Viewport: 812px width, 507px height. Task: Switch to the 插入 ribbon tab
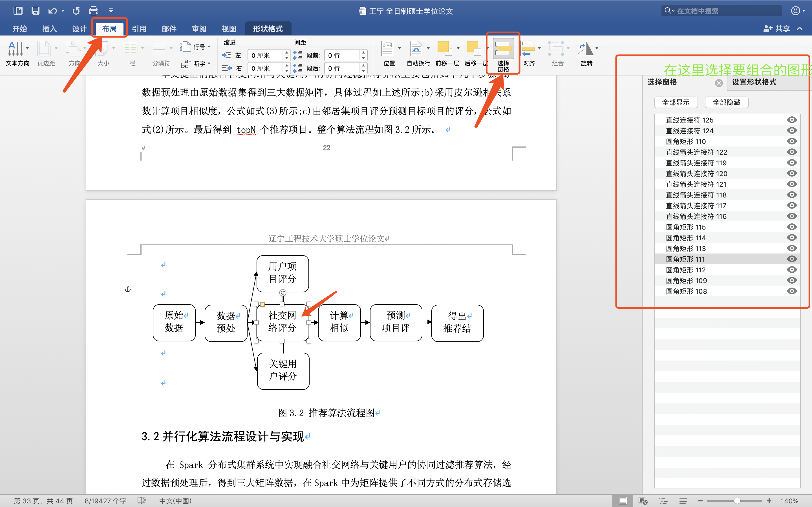(49, 29)
